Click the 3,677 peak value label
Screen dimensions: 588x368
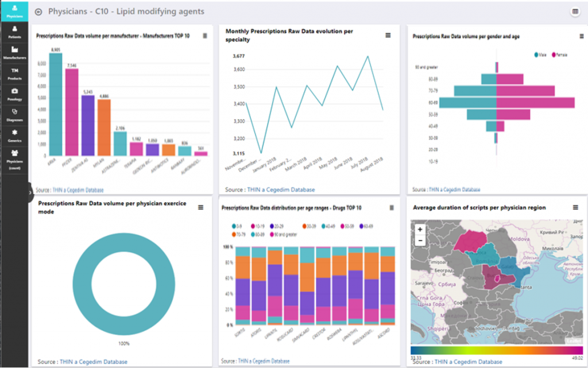coord(239,56)
